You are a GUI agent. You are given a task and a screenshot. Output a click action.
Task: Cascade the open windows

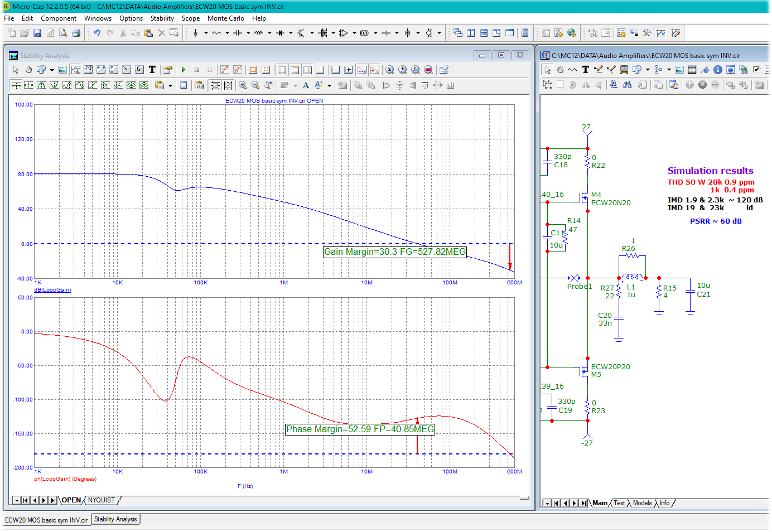tap(458, 33)
